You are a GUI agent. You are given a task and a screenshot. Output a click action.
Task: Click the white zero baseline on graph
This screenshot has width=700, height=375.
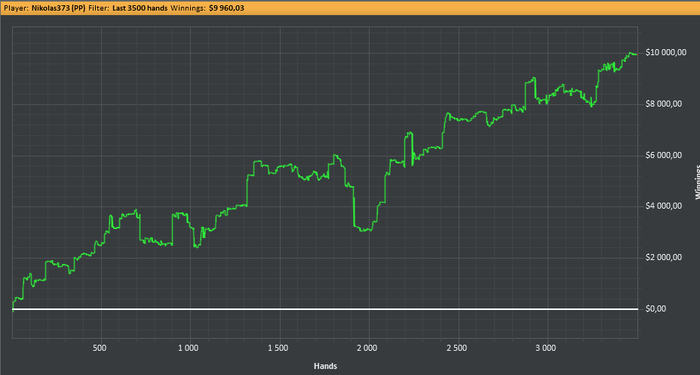pyautogui.click(x=325, y=309)
